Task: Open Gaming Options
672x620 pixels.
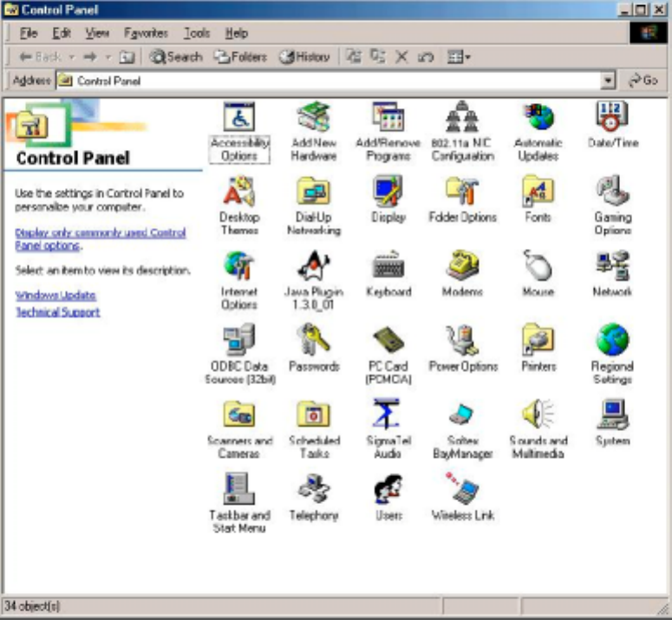Action: pyautogui.click(x=613, y=206)
